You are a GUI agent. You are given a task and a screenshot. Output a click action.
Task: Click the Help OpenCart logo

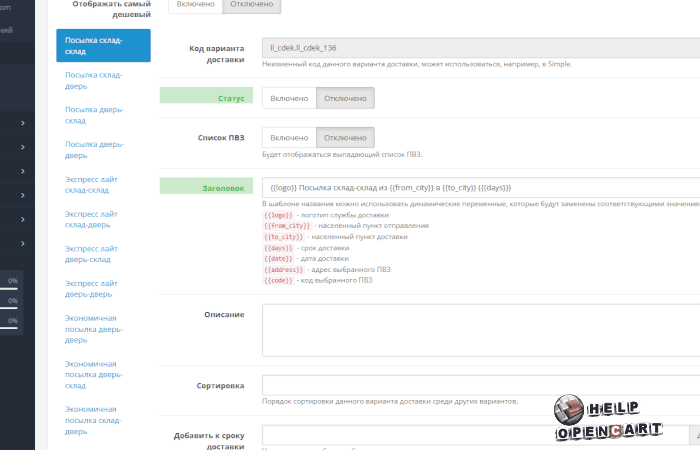(x=609, y=420)
